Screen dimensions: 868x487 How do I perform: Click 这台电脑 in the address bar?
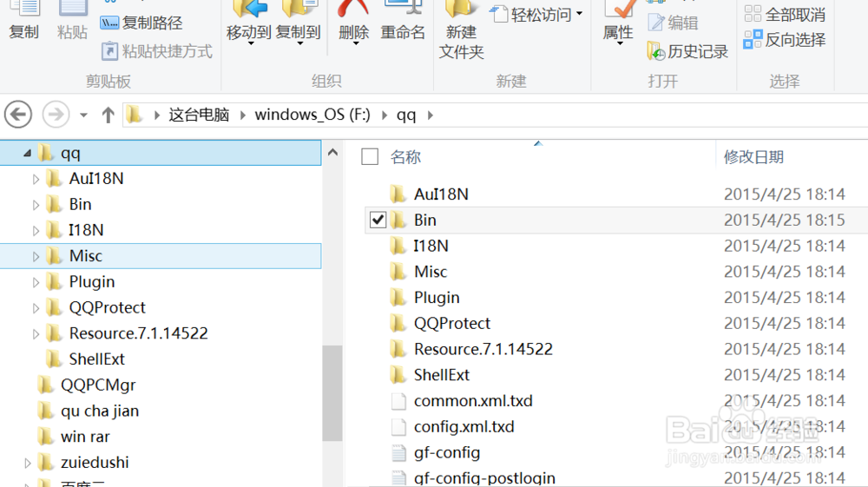point(199,115)
